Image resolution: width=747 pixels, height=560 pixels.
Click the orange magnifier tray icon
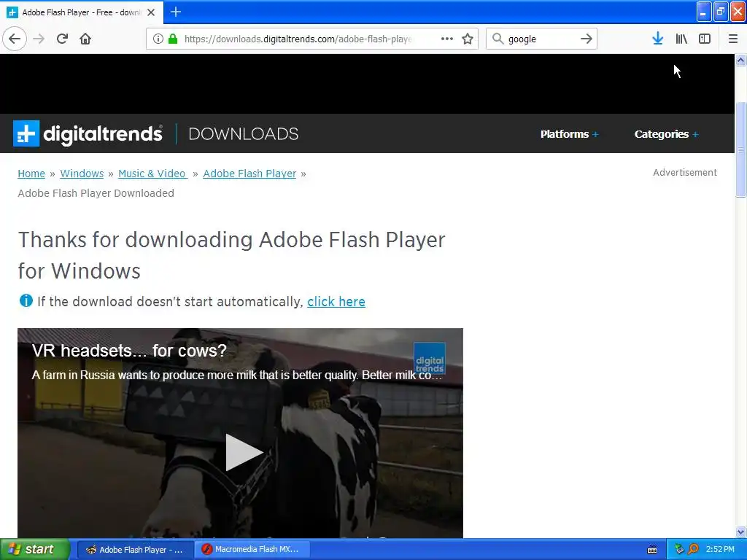693,550
